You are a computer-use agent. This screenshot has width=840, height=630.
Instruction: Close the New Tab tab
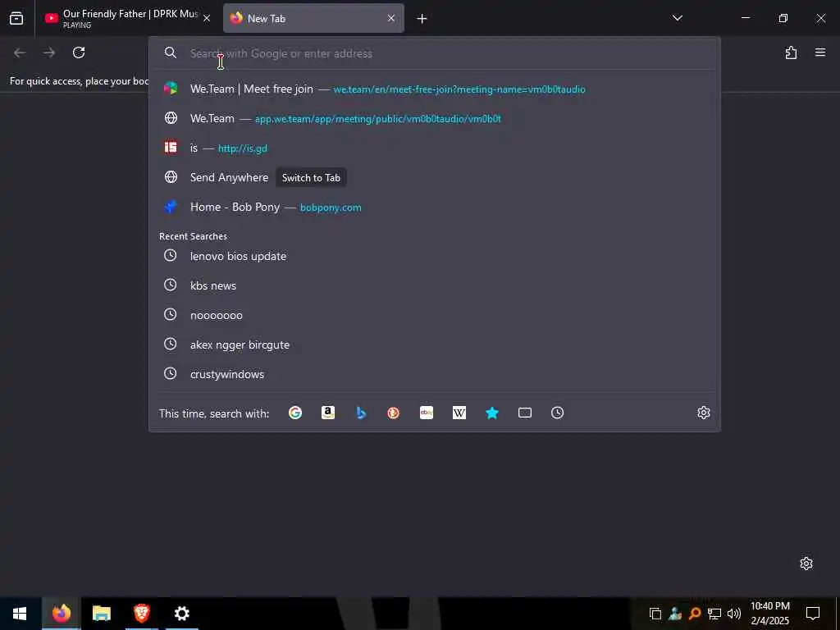tap(391, 18)
